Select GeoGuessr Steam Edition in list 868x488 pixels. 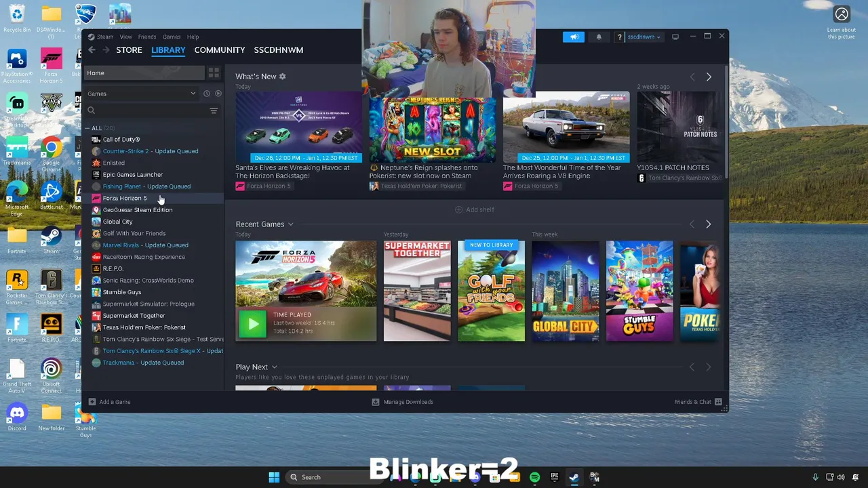[138, 210]
